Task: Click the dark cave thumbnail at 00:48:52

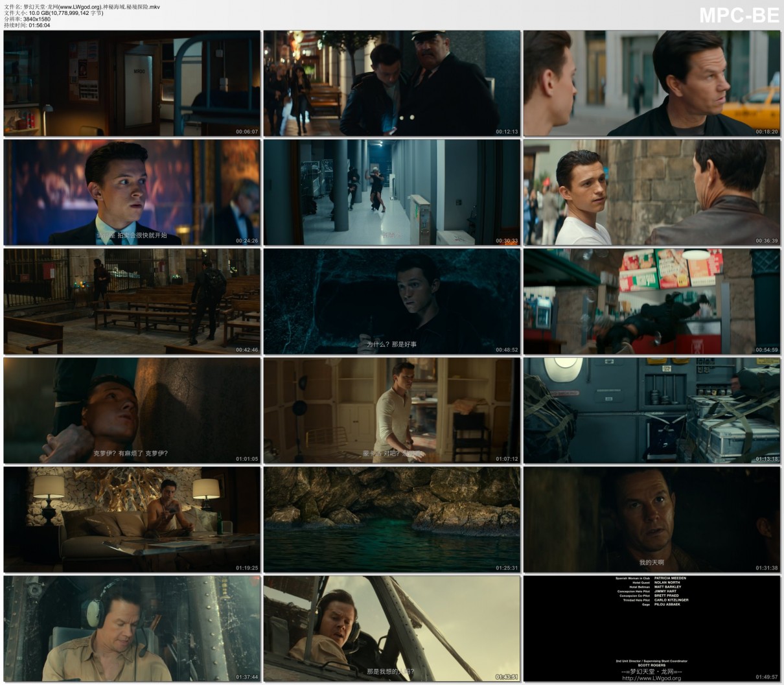Action: click(x=391, y=301)
